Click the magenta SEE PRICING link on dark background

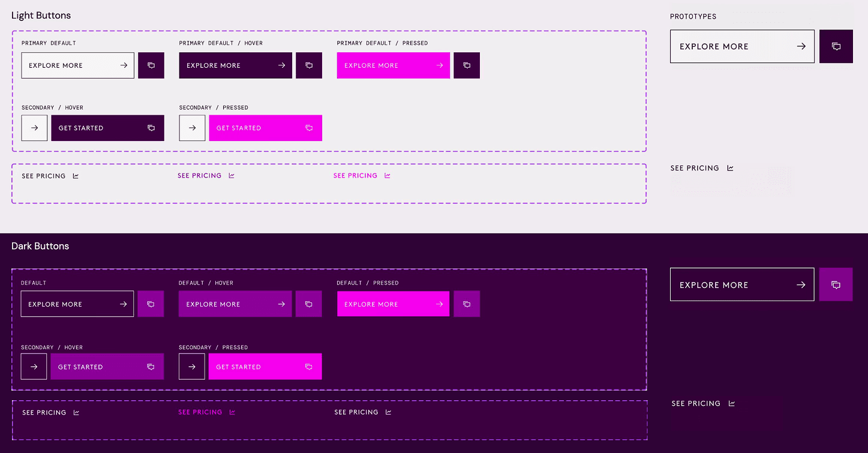pos(207,412)
